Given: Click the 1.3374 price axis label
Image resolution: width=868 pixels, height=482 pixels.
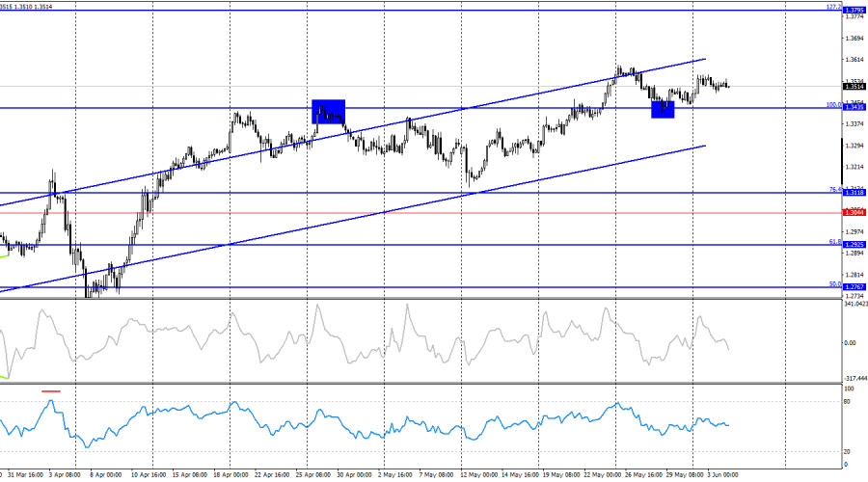Looking at the screenshot, I should (855, 124).
